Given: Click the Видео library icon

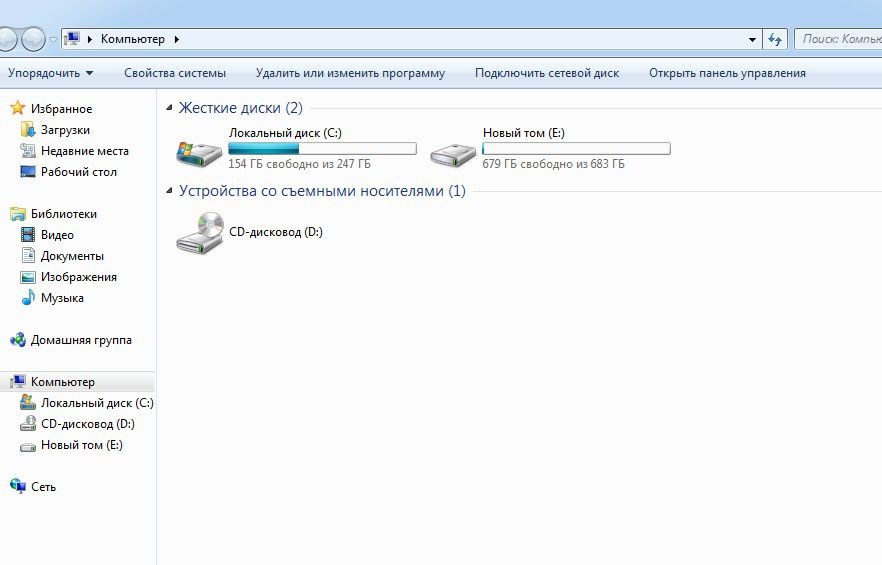Looking at the screenshot, I should click(28, 234).
